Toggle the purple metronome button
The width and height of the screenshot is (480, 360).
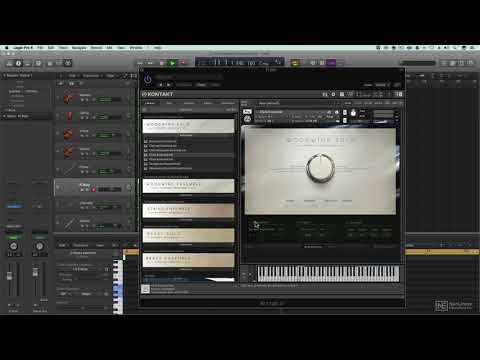tap(331, 63)
